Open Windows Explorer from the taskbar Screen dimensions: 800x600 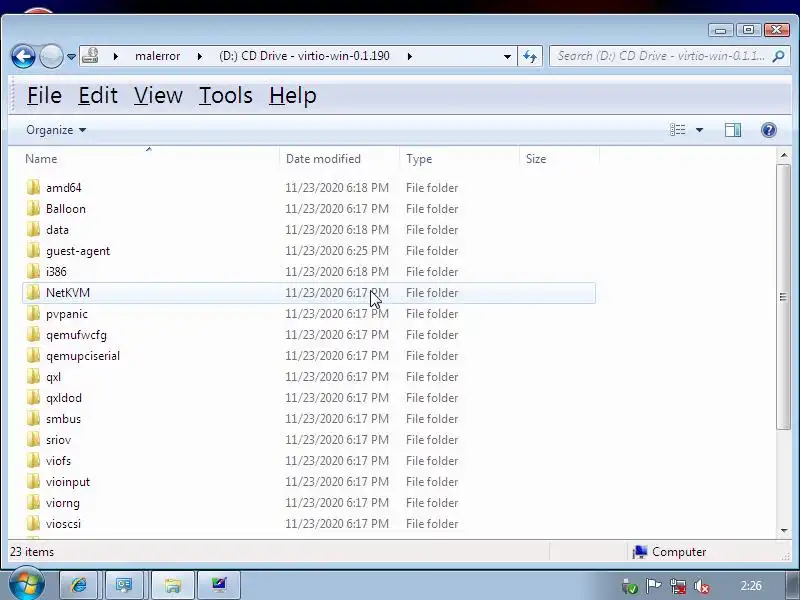point(173,585)
